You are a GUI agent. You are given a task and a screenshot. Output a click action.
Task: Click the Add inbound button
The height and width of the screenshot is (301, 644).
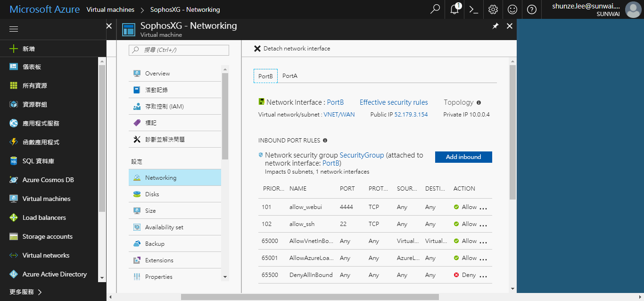pos(463,157)
